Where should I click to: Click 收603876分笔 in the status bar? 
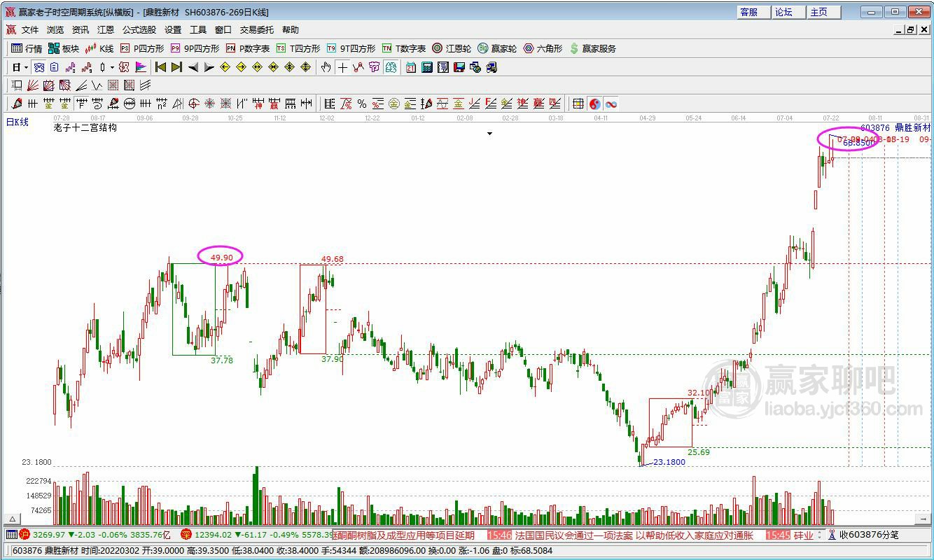coord(868,535)
